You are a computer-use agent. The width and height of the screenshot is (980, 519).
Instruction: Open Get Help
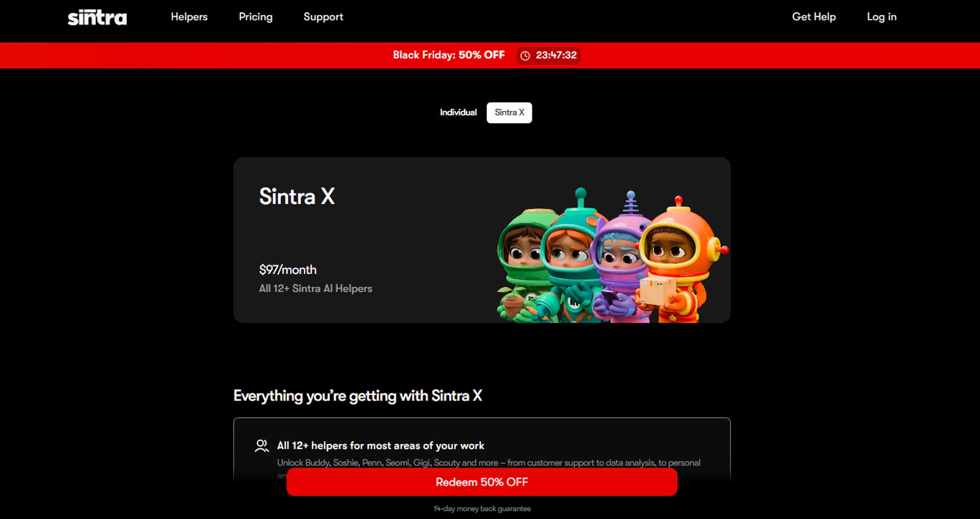point(814,17)
